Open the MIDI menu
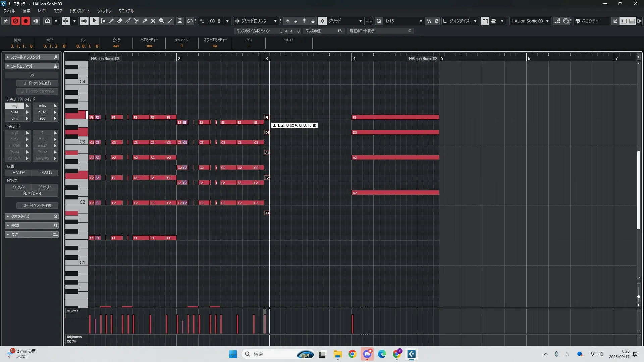 (x=42, y=11)
